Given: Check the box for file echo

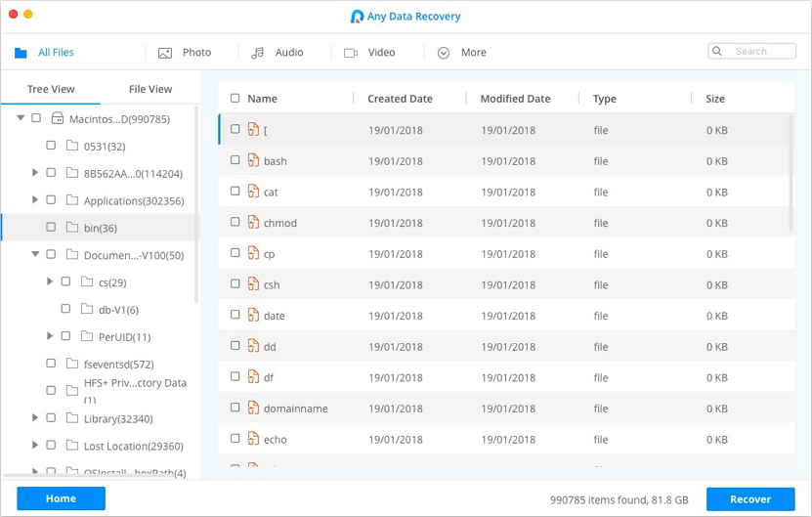Looking at the screenshot, I should coord(235,438).
